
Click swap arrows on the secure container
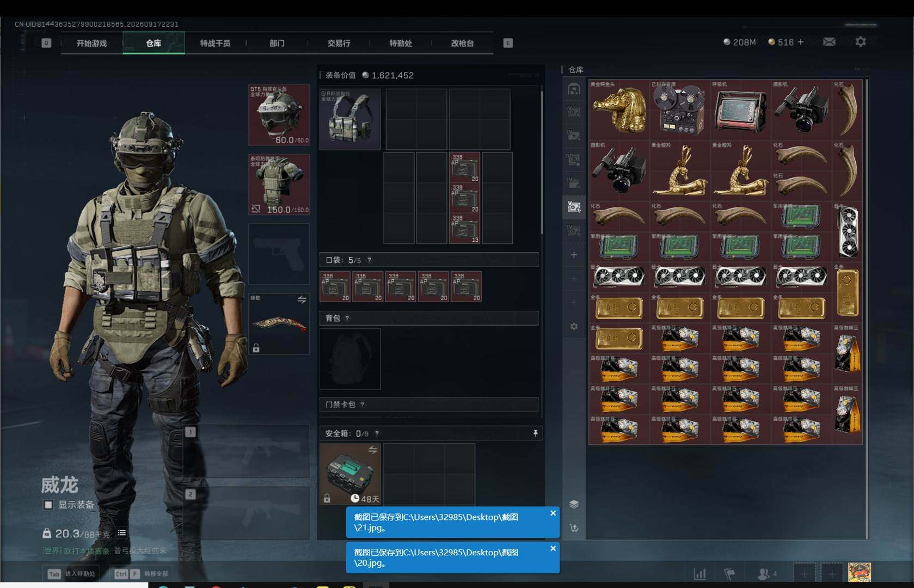coord(372,450)
